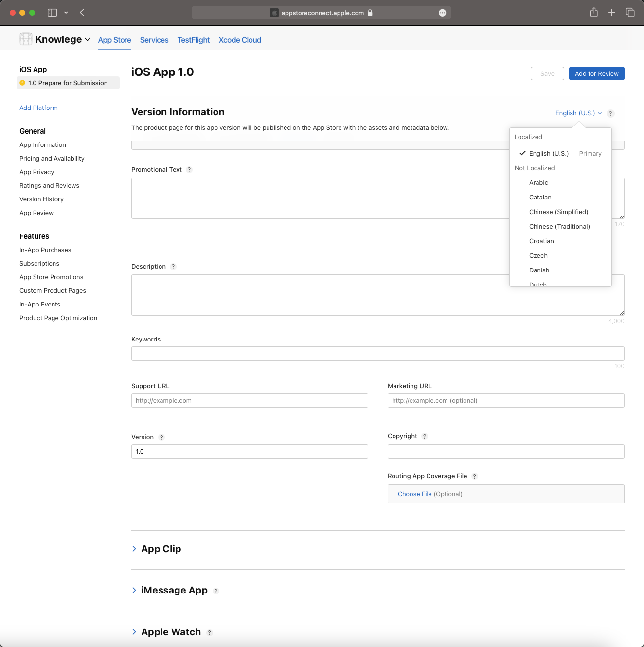Select 1.0 Prepare for Submission version
This screenshot has width=644, height=647.
[x=68, y=83]
